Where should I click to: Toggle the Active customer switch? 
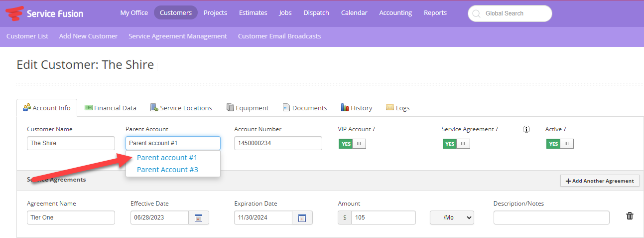click(560, 144)
